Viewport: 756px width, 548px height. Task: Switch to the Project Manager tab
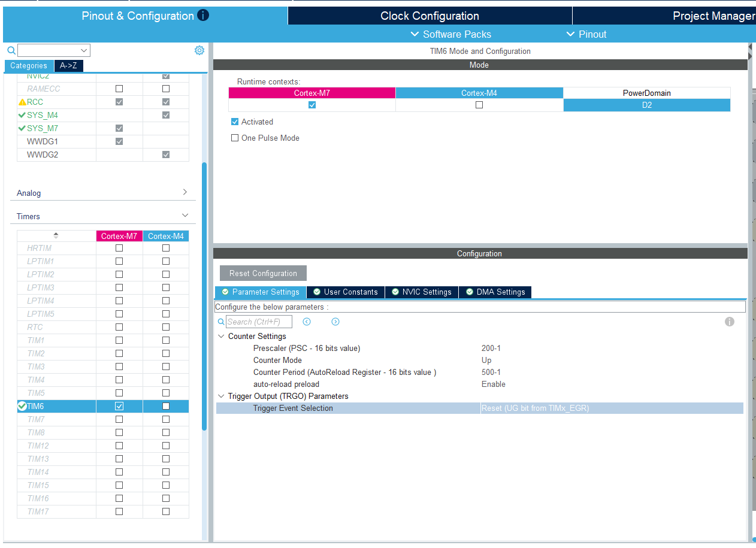coord(664,16)
